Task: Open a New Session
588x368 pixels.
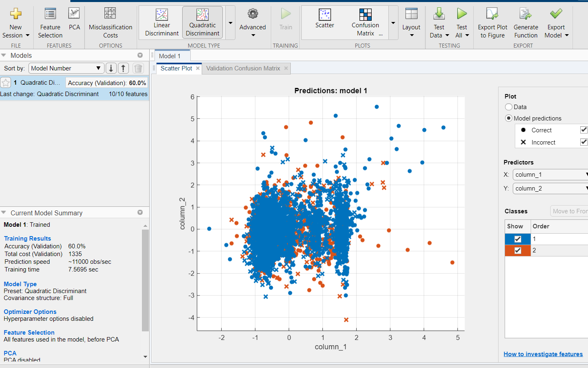Action: pyautogui.click(x=15, y=22)
